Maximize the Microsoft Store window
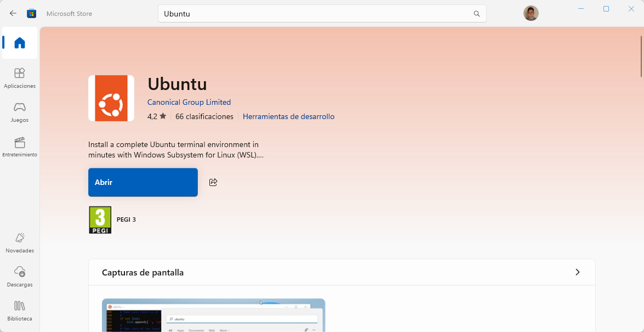 coord(606,9)
